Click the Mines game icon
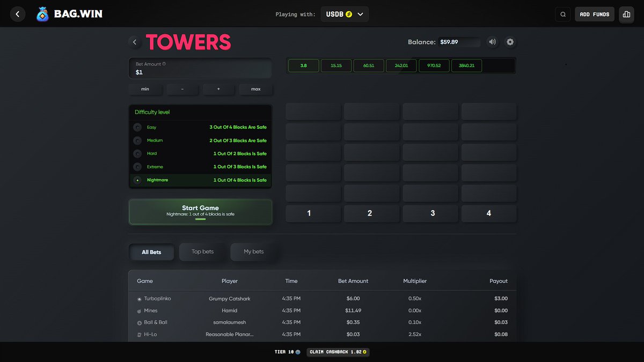 [x=138, y=310]
